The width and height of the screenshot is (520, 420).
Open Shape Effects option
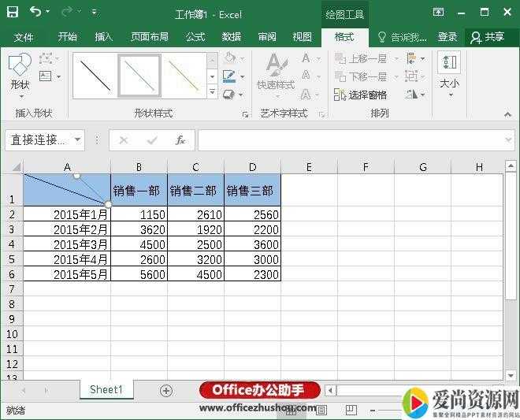point(229,95)
